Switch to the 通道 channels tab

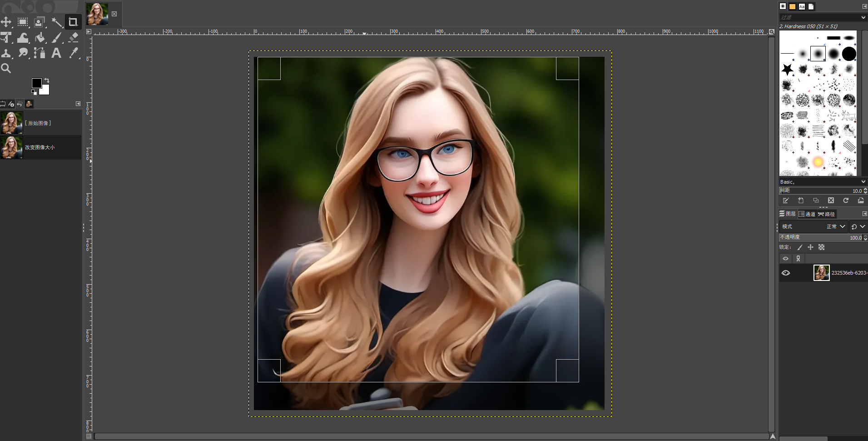(x=807, y=214)
